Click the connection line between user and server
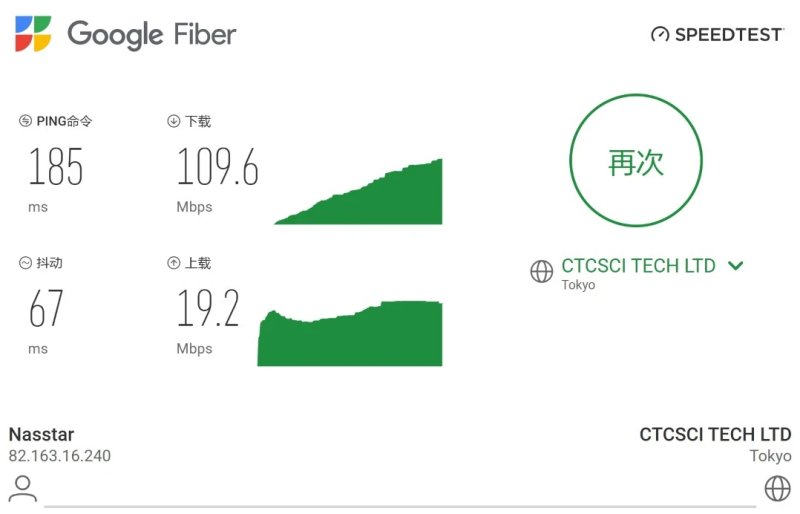Image resolution: width=800 pixels, height=514 pixels. click(400, 507)
